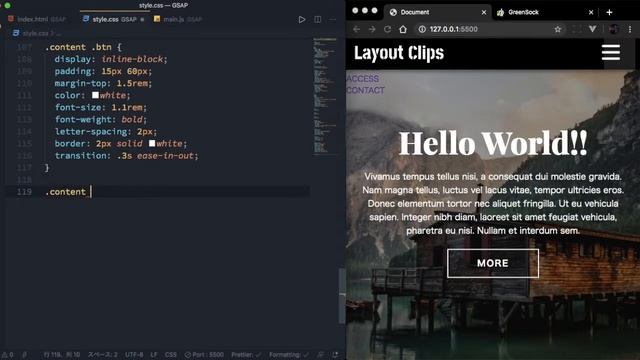Image resolution: width=640 pixels, height=360 pixels.
Task: Reload the browser page
Action: [x=387, y=29]
